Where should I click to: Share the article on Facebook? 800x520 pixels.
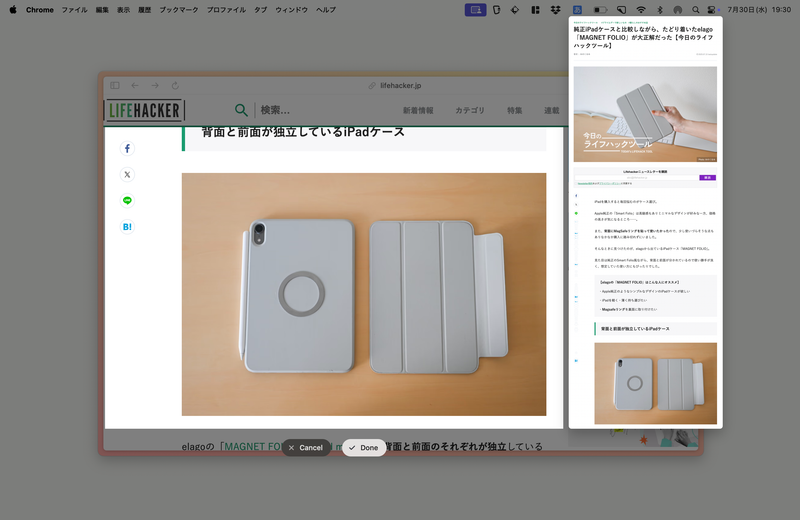(x=127, y=149)
